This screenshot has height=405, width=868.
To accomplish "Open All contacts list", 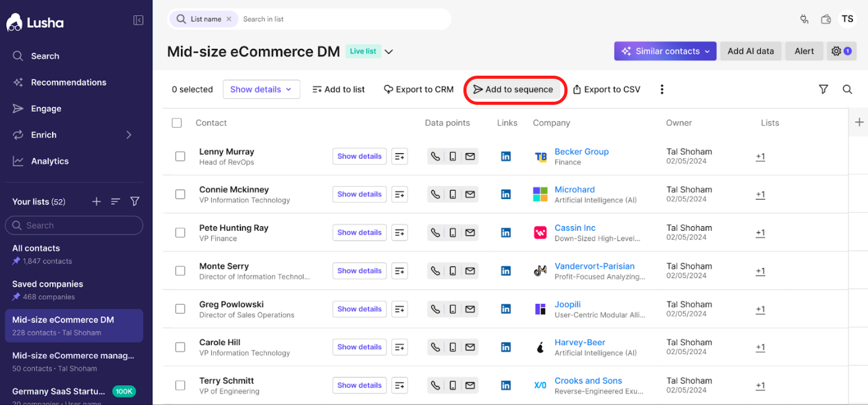I will (x=74, y=254).
